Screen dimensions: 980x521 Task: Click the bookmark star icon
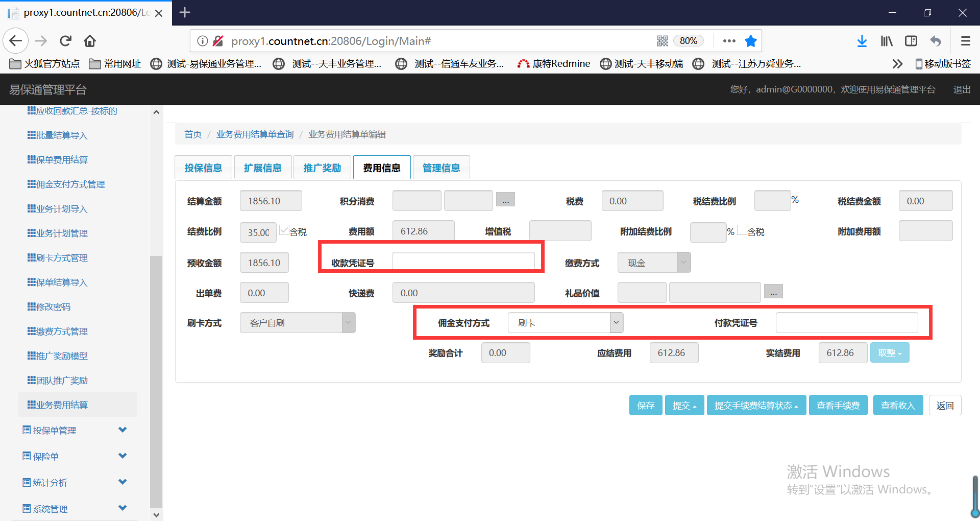point(750,41)
